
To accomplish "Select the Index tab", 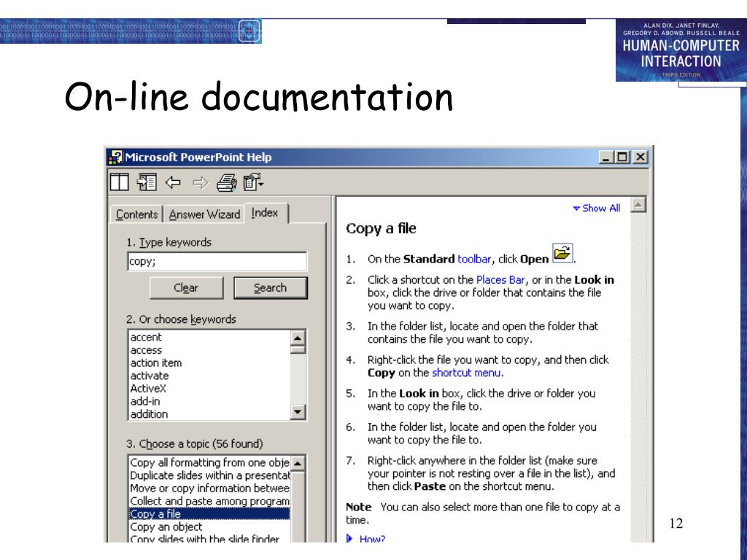I will click(x=265, y=212).
